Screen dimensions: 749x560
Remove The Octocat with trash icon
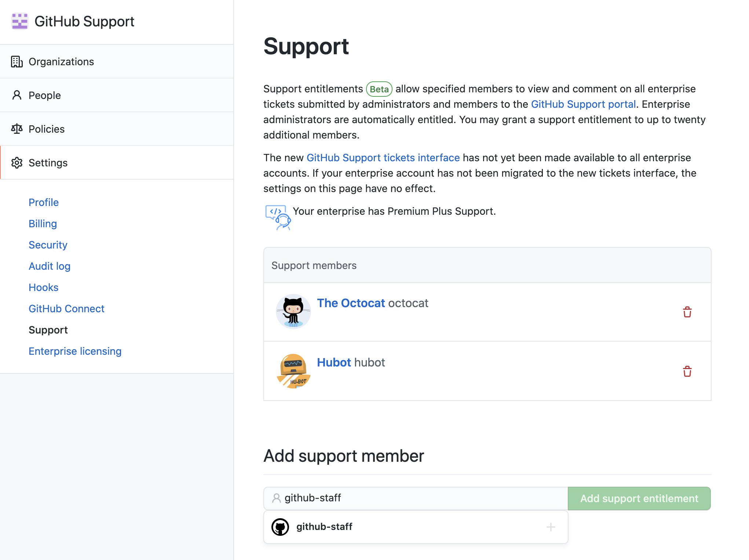(687, 312)
